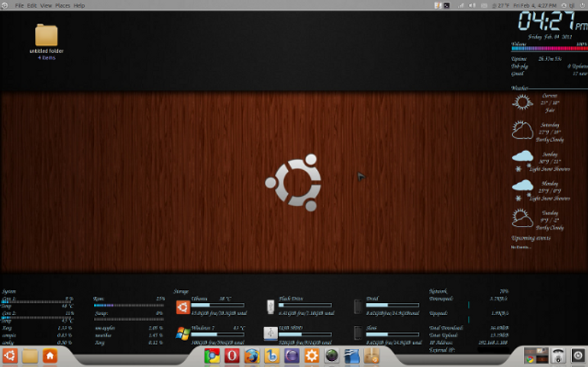The image size is (588, 367).
Task: Open the session power menu in top panel
Action: (583, 5)
